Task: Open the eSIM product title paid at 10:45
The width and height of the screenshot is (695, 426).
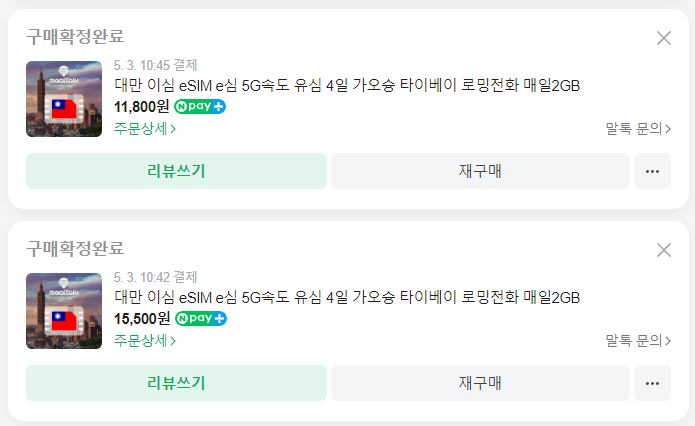Action: (347, 85)
